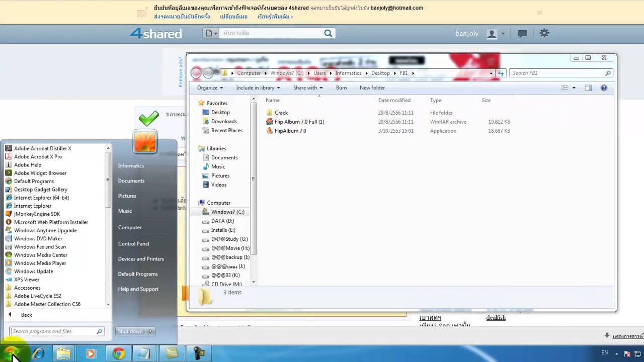The image size is (644, 362).
Task: Open 4shared messages chat icon
Action: [522, 34]
